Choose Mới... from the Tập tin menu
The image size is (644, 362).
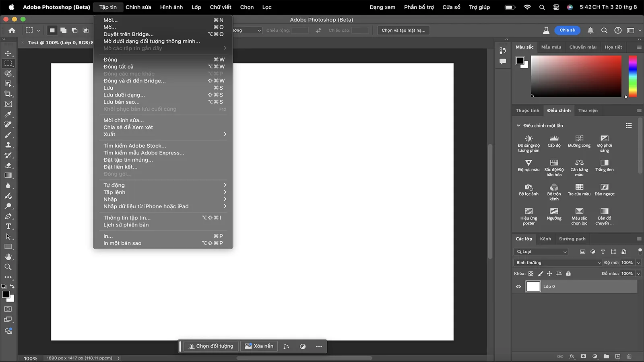point(163,20)
